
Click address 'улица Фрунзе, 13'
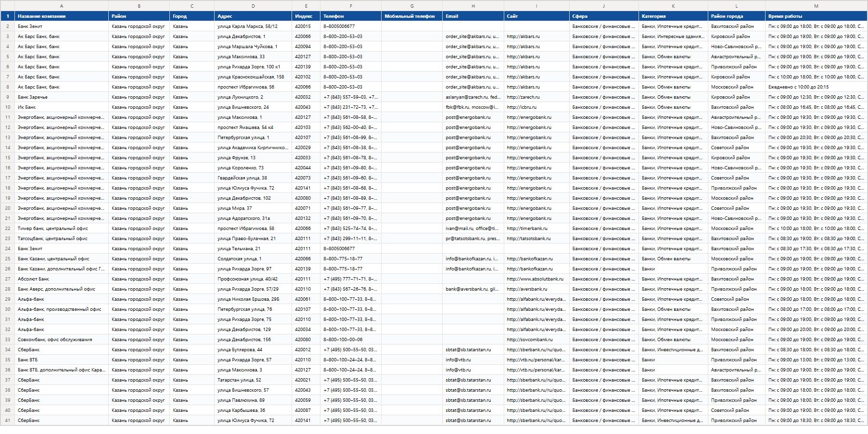tap(253, 158)
